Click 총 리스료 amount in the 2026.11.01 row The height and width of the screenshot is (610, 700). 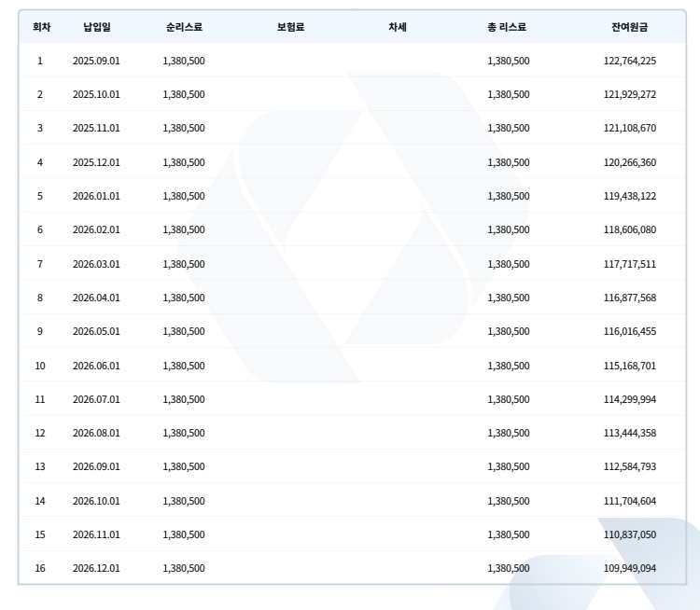pos(509,534)
